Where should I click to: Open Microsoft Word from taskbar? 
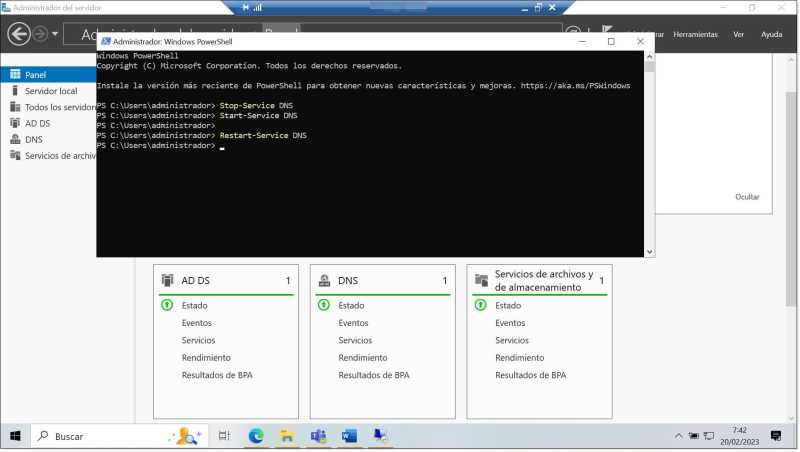(349, 436)
